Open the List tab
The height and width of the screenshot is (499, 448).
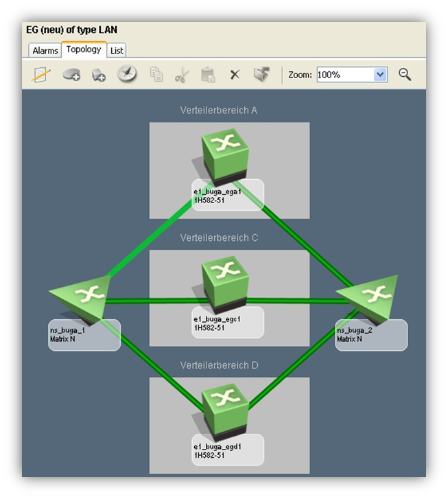tap(117, 51)
